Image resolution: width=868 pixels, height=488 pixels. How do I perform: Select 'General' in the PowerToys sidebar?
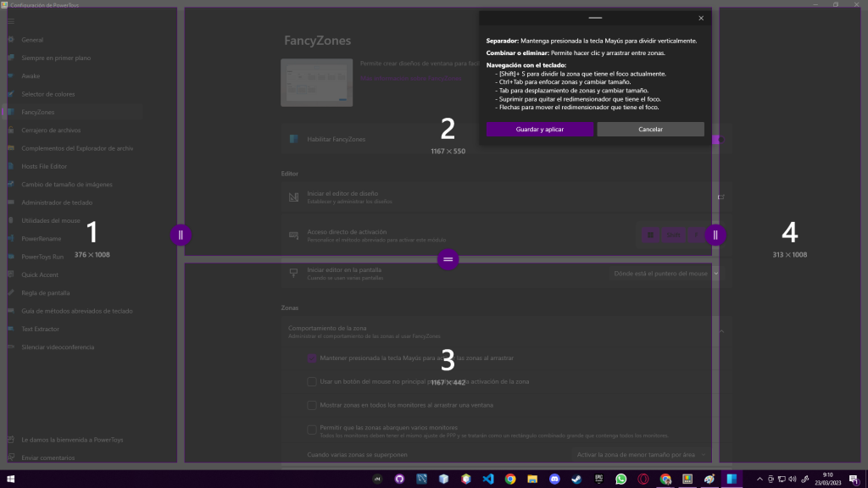(32, 40)
